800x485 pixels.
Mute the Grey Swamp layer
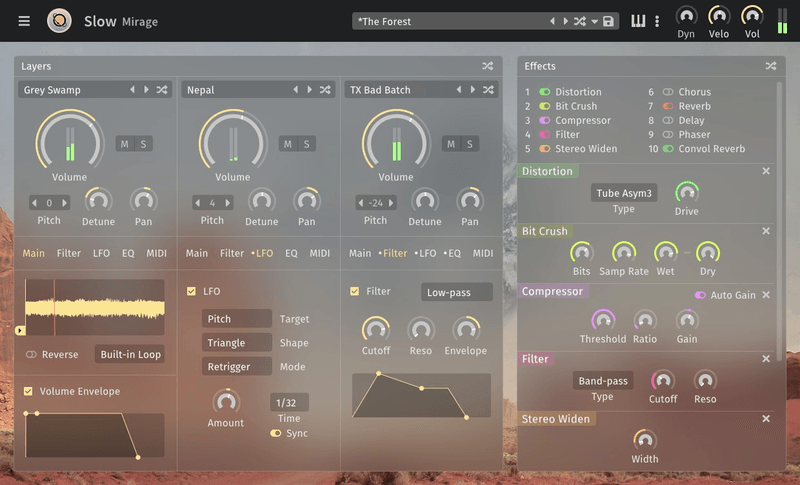pos(125,144)
